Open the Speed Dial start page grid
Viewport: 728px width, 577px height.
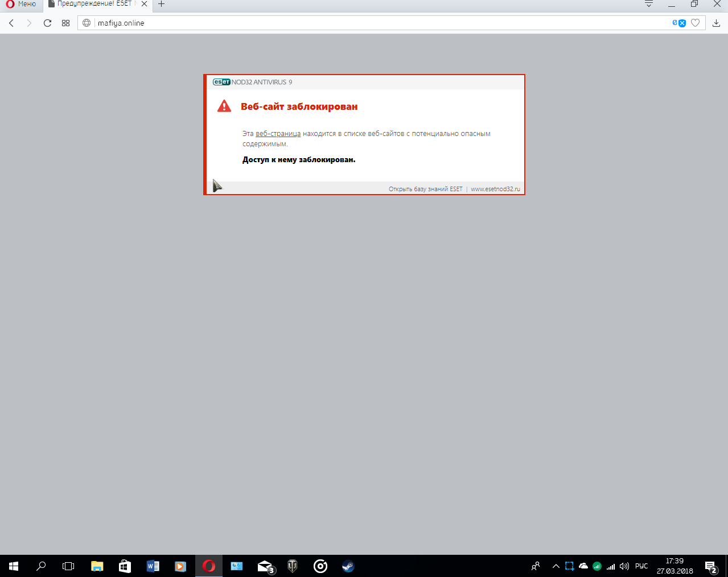pyautogui.click(x=65, y=23)
